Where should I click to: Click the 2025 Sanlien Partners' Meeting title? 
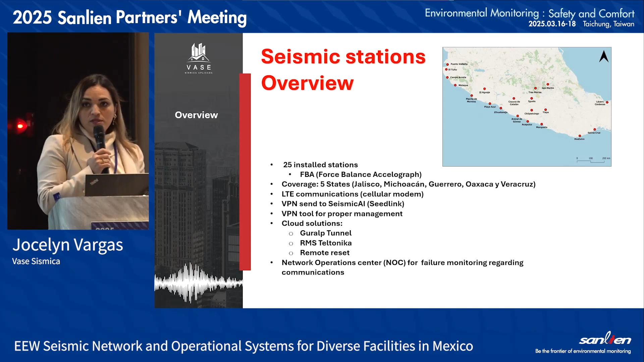[x=129, y=17]
